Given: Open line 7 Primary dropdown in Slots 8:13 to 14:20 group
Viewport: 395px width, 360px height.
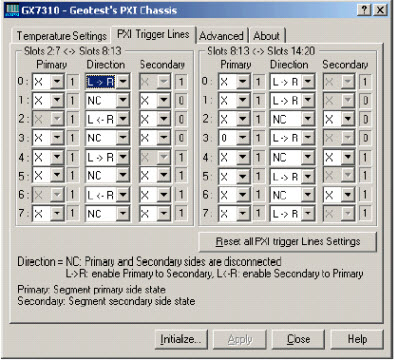Looking at the screenshot, I should (x=234, y=214).
